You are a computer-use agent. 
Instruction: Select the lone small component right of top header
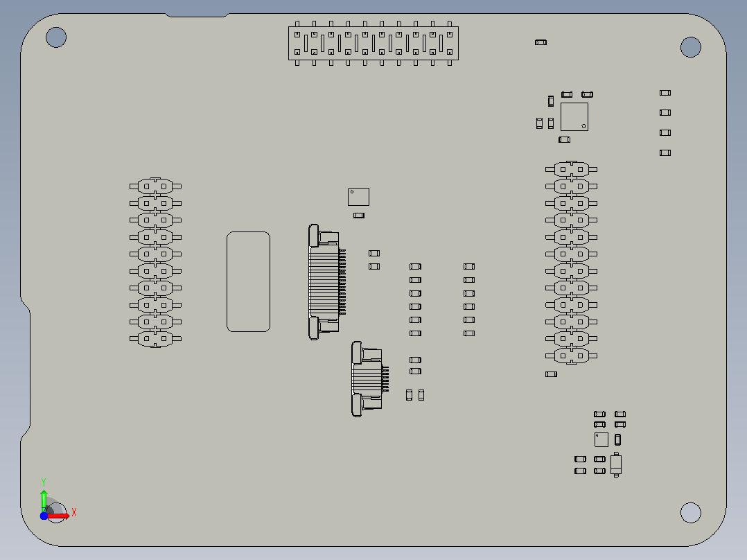click(541, 42)
